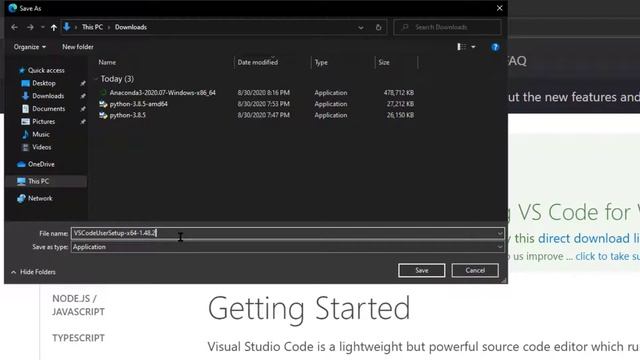The image size is (640, 360).
Task: Open recent locations dropdown arrow
Action: click(42, 27)
